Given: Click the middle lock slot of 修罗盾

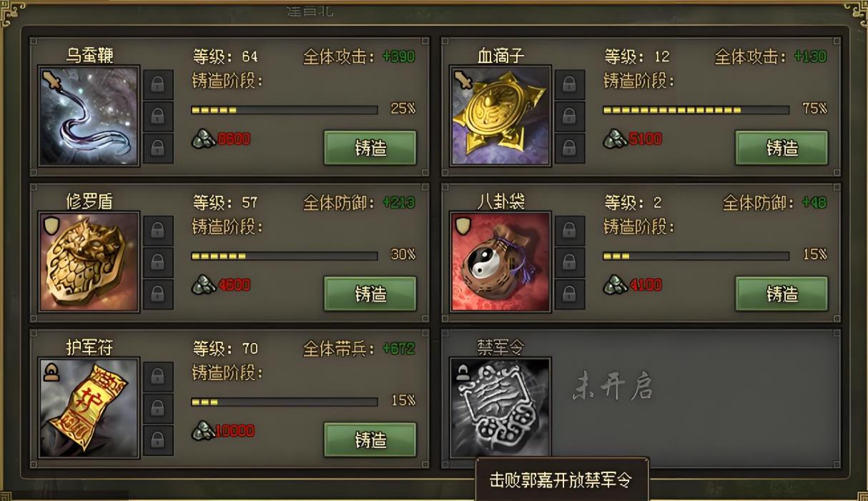Looking at the screenshot, I should (158, 262).
